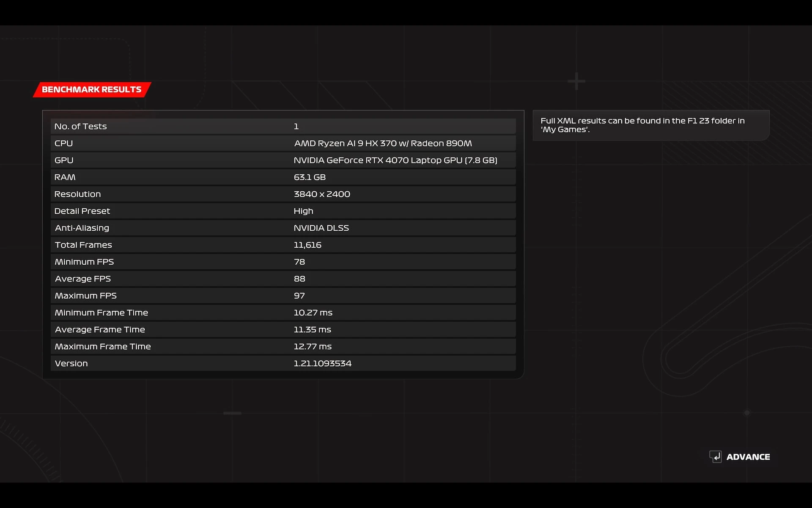
Task: Click the 'No. of Tests' row label
Action: tap(80, 126)
